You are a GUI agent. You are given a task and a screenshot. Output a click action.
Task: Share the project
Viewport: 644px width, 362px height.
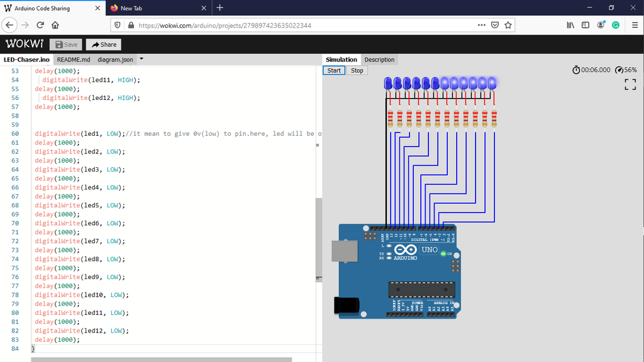pos(104,45)
